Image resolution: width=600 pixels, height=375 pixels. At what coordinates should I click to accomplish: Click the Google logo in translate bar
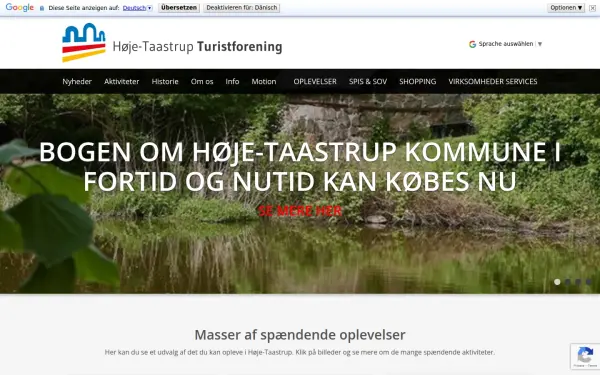point(20,8)
